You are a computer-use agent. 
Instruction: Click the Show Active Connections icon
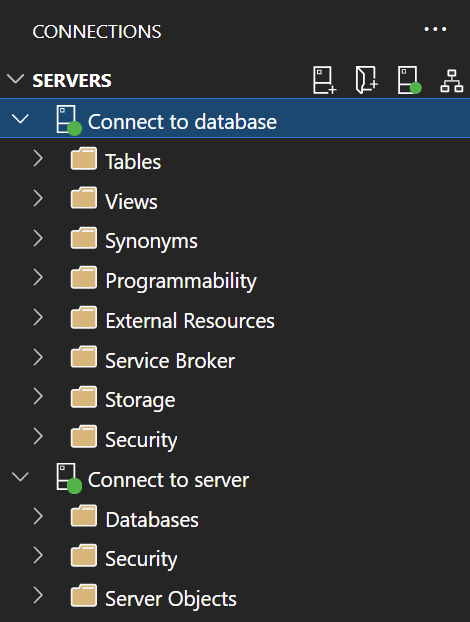click(x=409, y=80)
